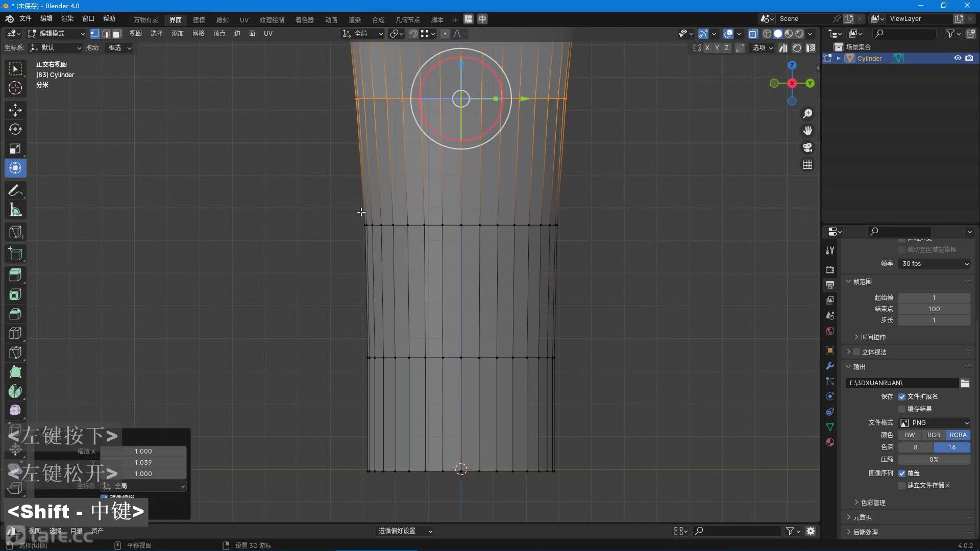The height and width of the screenshot is (551, 980).
Task: Select BW color mode button
Action: click(x=910, y=435)
